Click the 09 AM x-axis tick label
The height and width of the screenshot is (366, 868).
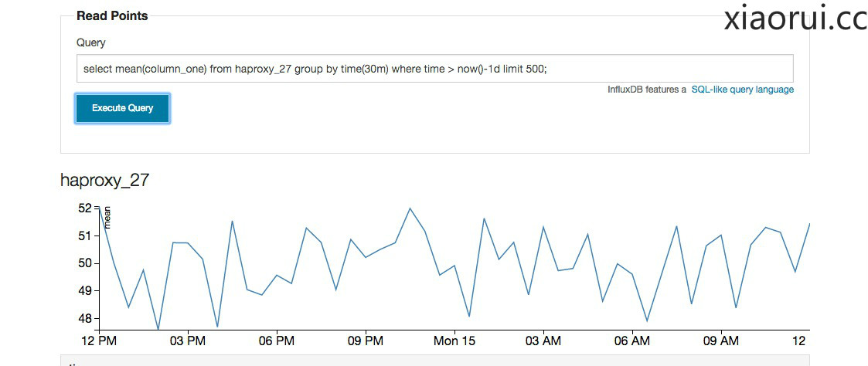click(721, 341)
